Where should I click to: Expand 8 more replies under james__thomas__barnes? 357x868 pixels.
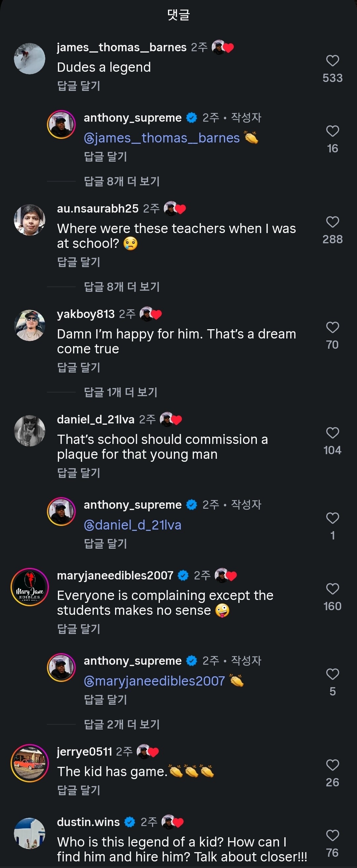click(x=122, y=181)
